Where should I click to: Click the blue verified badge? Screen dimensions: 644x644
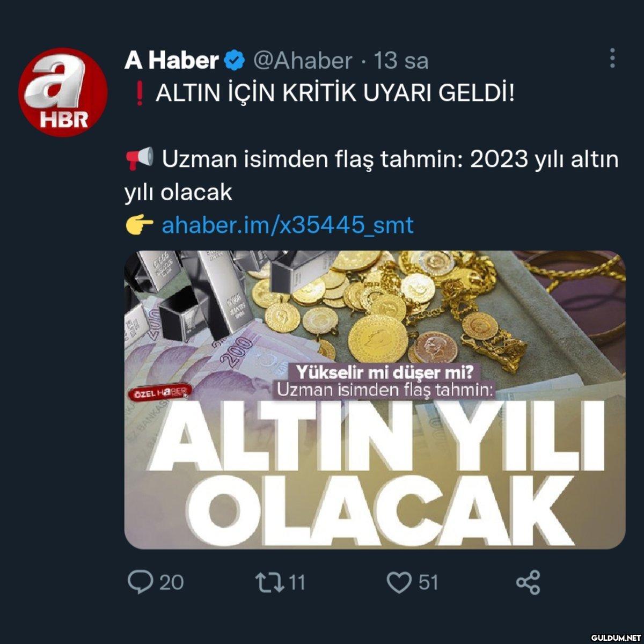point(234,60)
